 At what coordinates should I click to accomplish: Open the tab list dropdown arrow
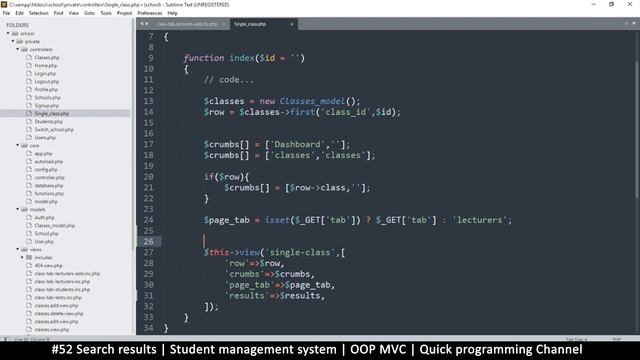(634, 24)
